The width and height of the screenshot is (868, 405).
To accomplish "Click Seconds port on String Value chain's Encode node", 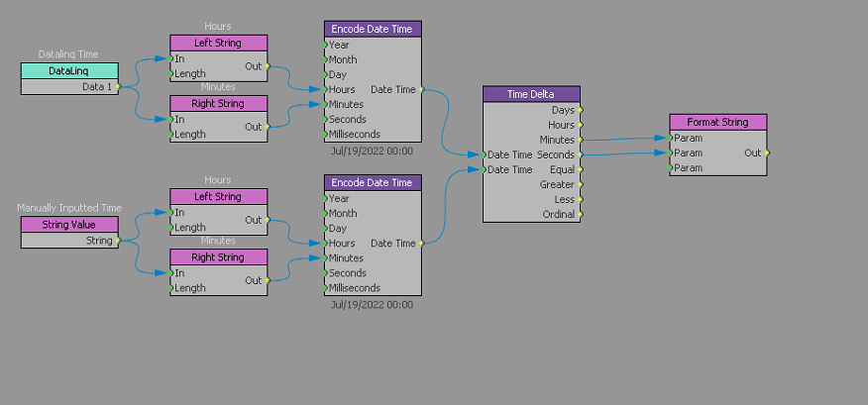I will 325,272.
